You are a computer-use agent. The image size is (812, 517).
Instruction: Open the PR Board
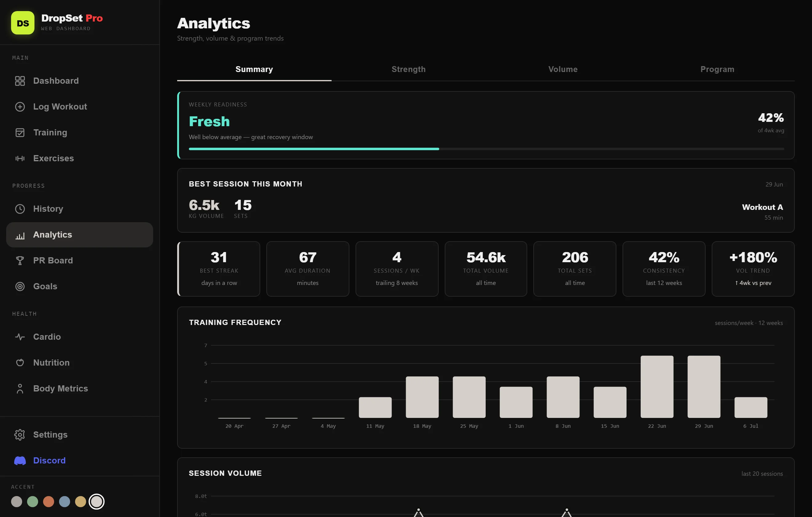pos(80,261)
